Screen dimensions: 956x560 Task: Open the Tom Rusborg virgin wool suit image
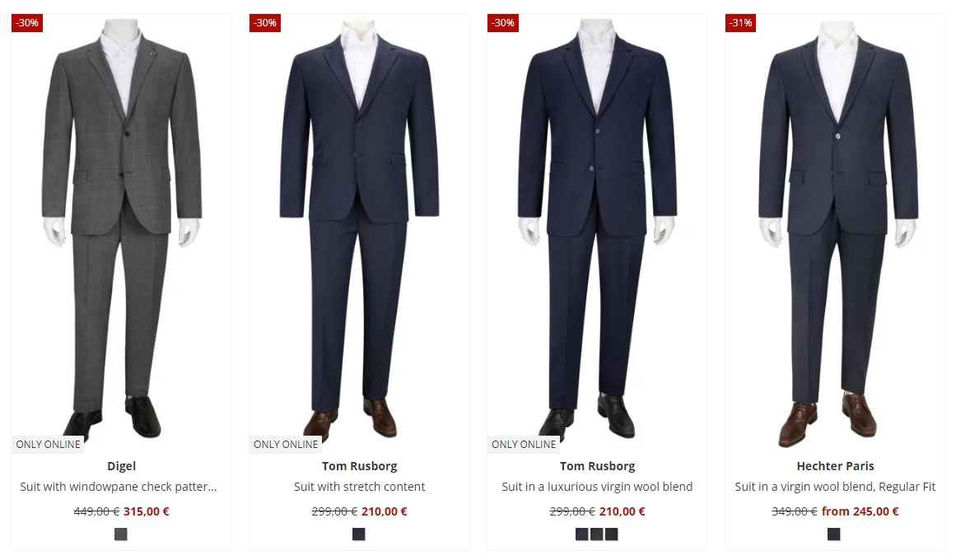(x=598, y=229)
